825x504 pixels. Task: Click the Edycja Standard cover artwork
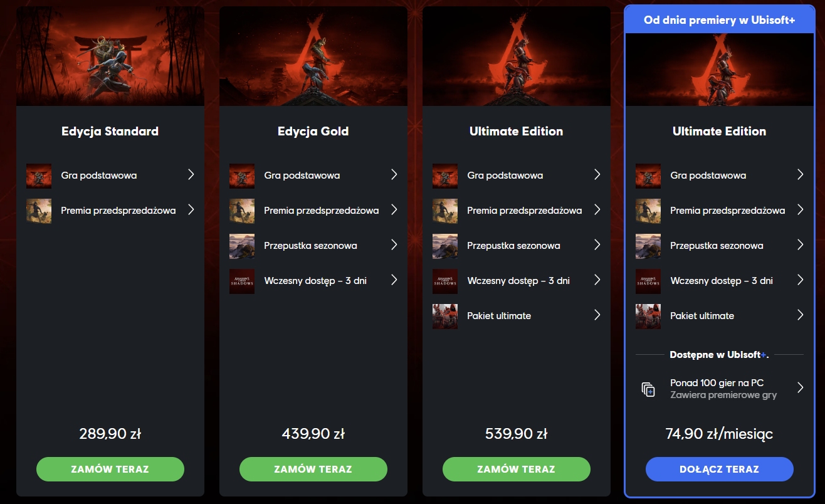tap(110, 56)
